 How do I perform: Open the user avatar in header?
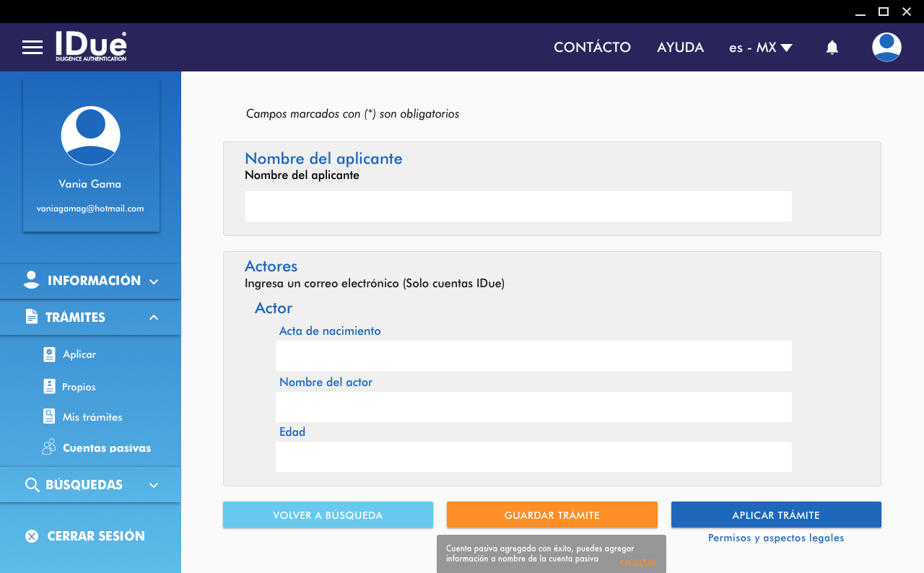(886, 48)
